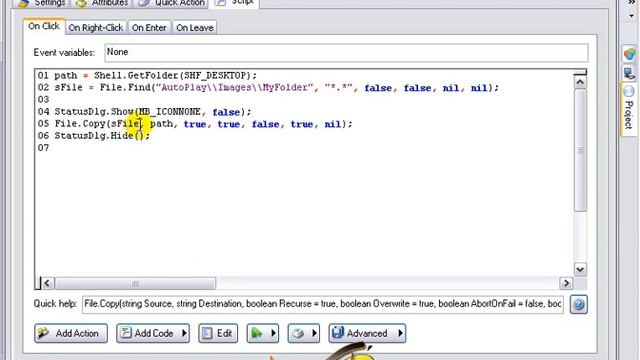Click the horizontal scrollbar right arrow
640x360 pixels.
(566, 283)
